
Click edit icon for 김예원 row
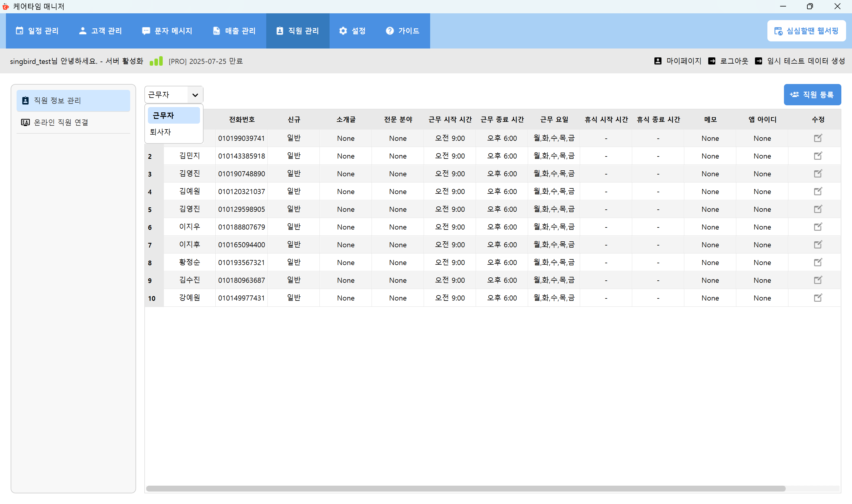818,192
